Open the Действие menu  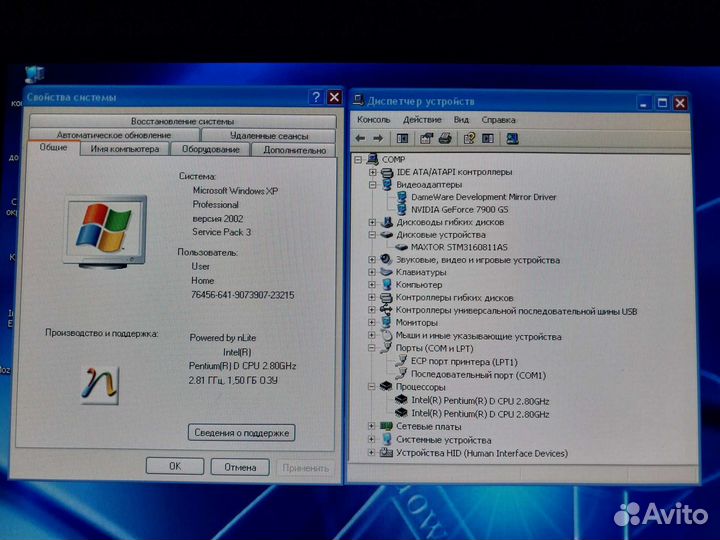pos(422,120)
